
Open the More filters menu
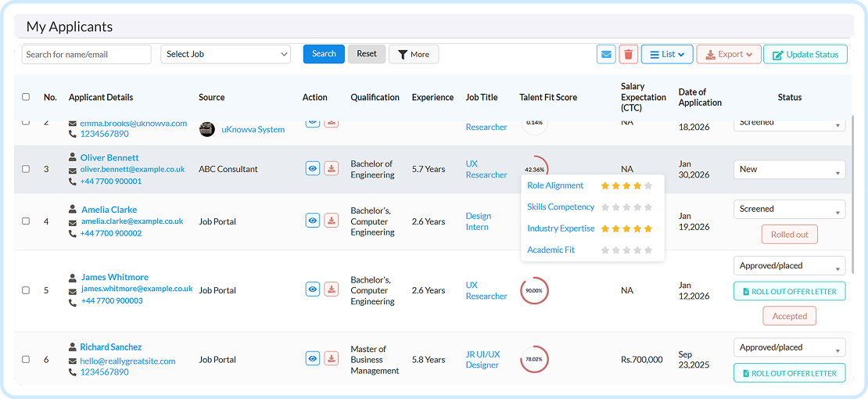click(414, 54)
